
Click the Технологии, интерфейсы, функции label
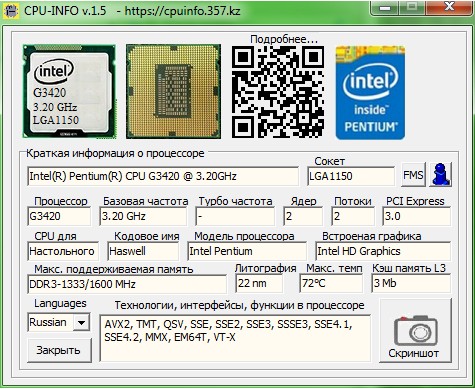(239, 305)
